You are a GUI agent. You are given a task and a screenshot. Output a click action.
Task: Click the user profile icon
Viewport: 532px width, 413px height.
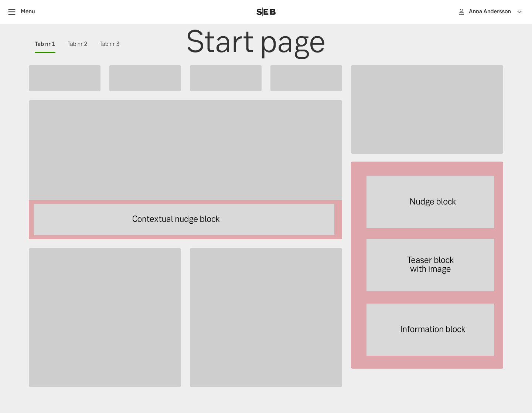[461, 11]
